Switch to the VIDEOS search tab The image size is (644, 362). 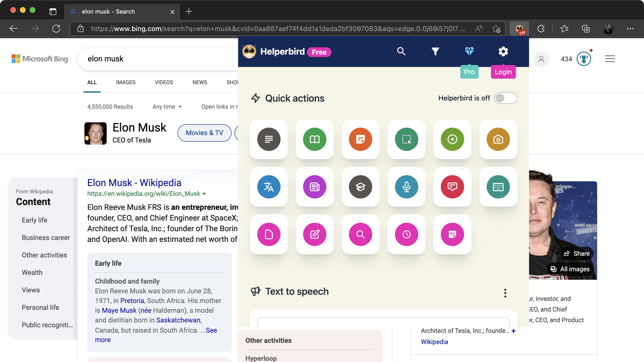164,82
